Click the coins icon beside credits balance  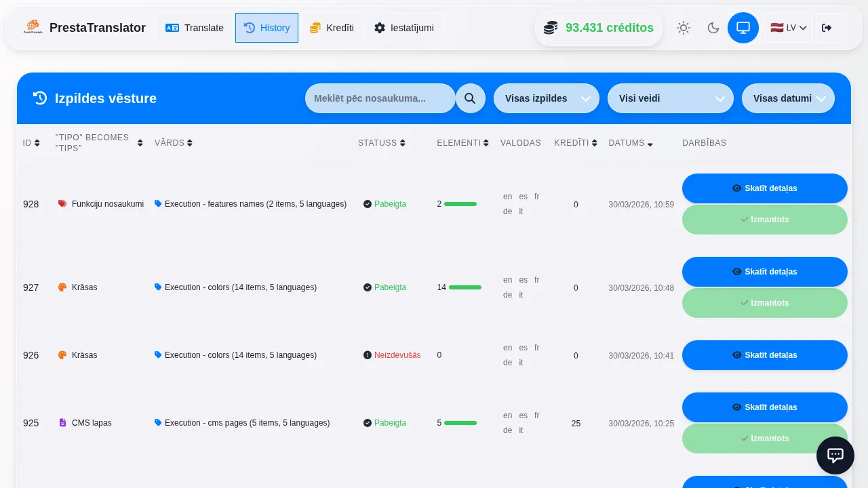point(551,28)
